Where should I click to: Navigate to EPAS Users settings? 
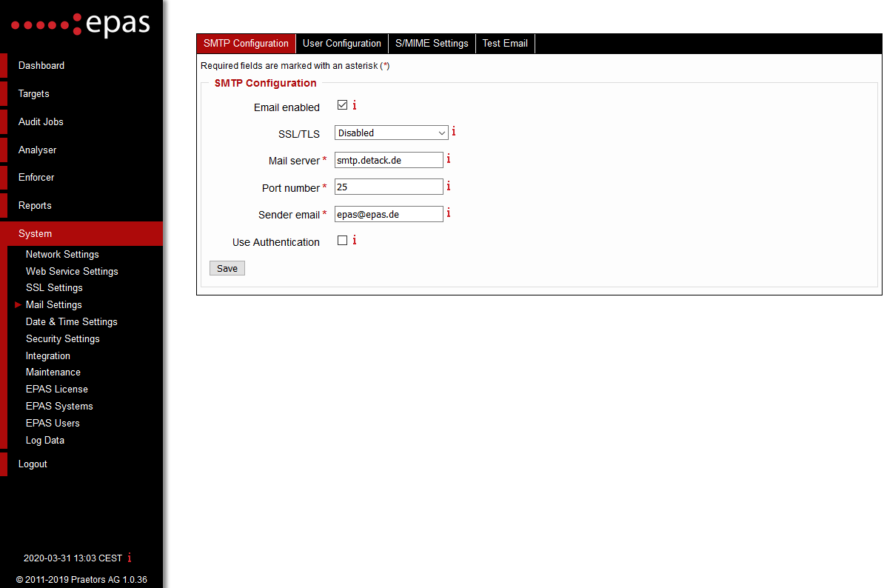click(53, 423)
